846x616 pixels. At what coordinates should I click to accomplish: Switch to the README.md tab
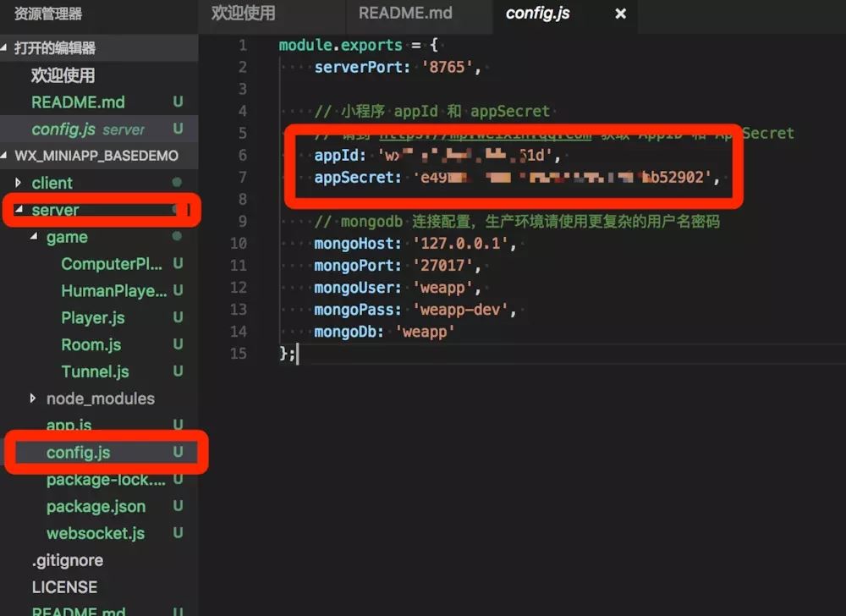(x=405, y=14)
